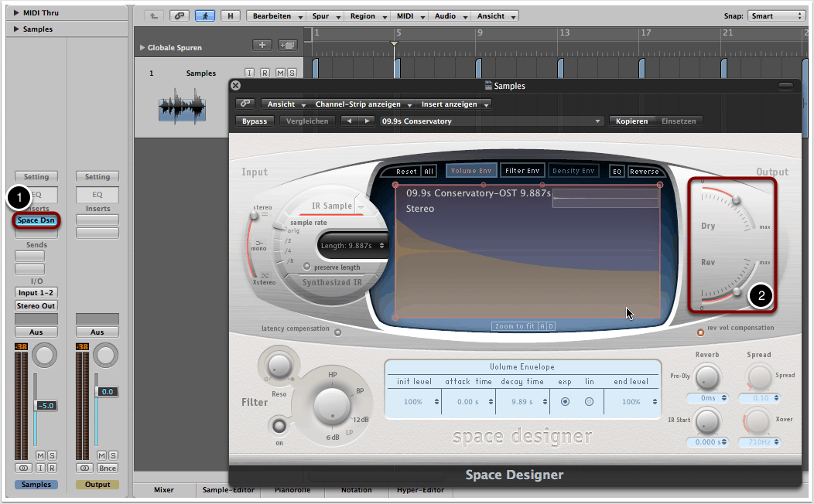The image size is (814, 504).
Task: Click the add track plus button
Action: pyautogui.click(x=262, y=46)
